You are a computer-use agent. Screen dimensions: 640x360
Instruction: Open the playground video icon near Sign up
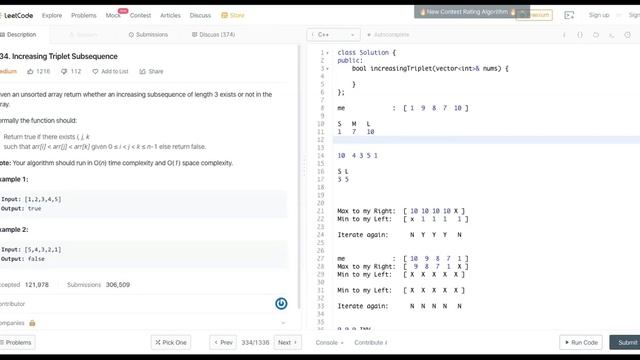coord(569,15)
